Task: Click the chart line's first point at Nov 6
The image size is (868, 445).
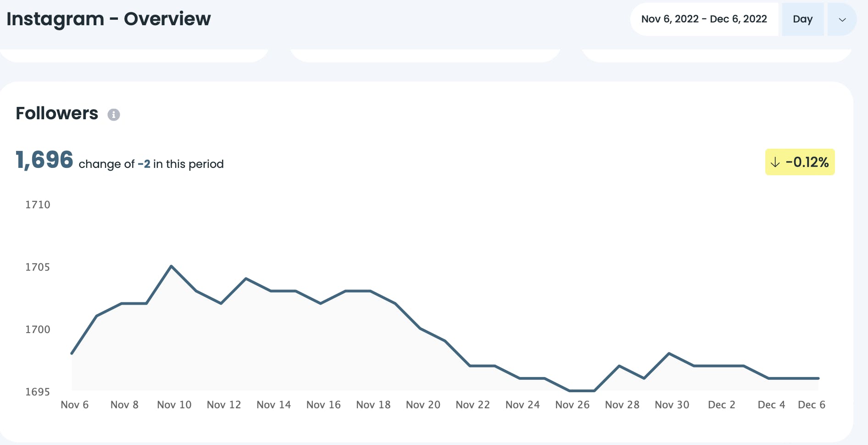Action: (x=72, y=353)
